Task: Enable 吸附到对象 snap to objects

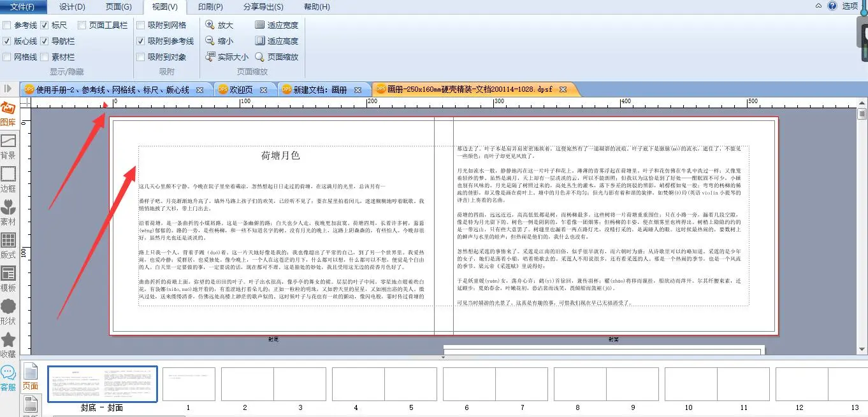Action: (141, 57)
